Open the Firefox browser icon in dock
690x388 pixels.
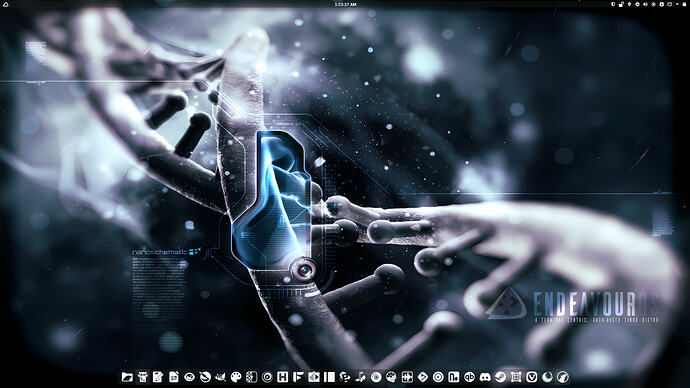[x=547, y=377]
